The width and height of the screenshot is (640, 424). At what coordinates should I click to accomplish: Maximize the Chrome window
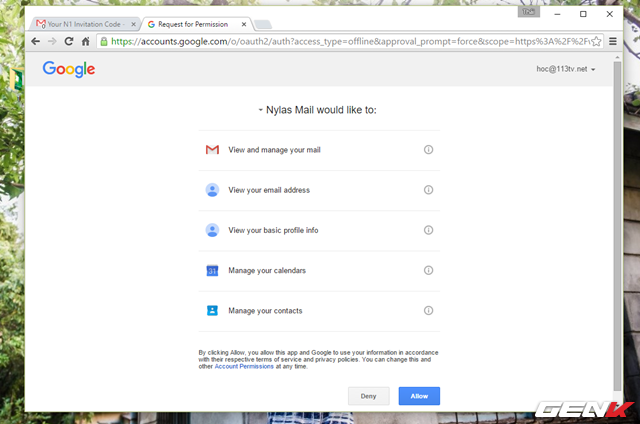tap(583, 14)
